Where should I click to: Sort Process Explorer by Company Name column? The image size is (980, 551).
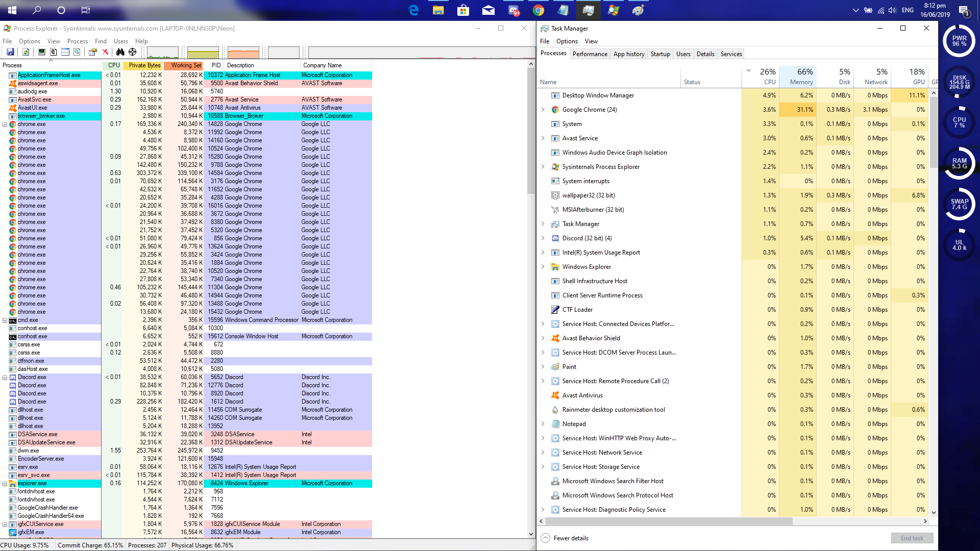pos(336,65)
